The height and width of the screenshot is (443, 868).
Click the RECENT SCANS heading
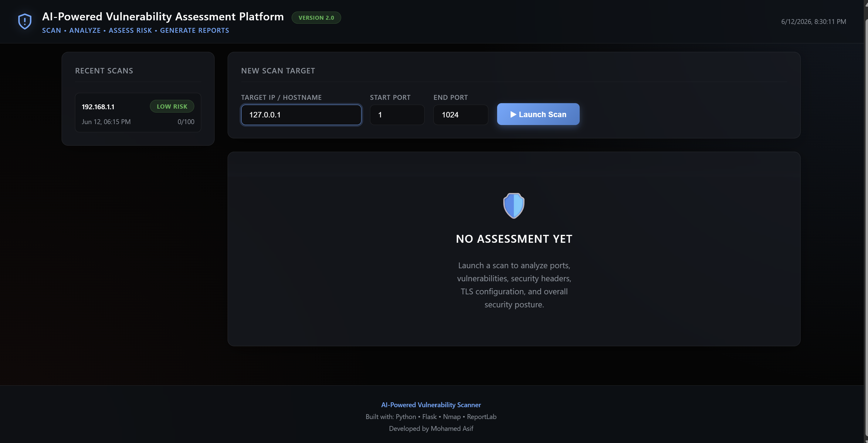[104, 71]
